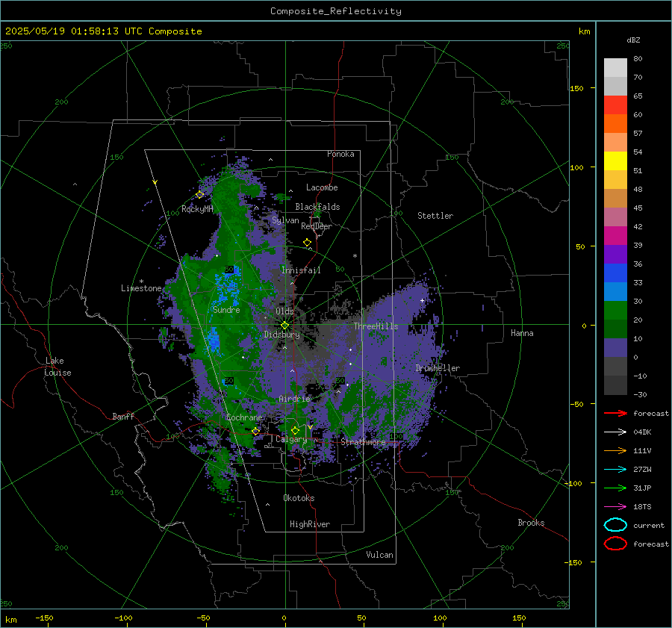Pick the blue swatch between 33 and 36 dBZ
The width and height of the screenshot is (672, 628).
[615, 273]
